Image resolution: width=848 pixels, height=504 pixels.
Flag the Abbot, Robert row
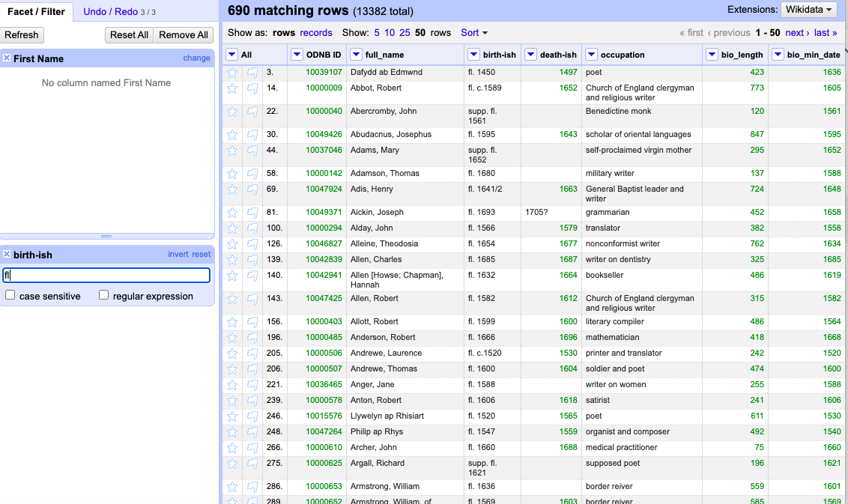click(x=252, y=88)
